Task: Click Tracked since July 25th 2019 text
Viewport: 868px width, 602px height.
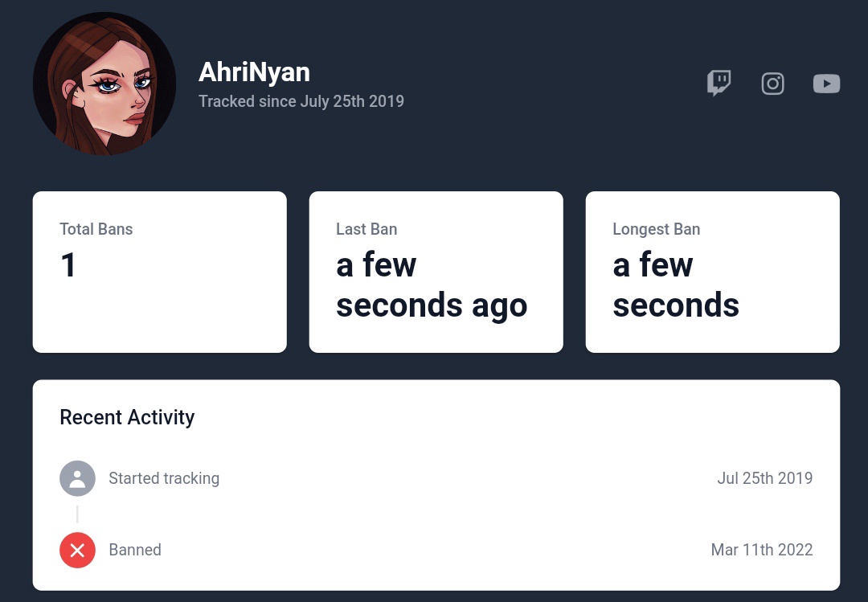Action: 301,101
